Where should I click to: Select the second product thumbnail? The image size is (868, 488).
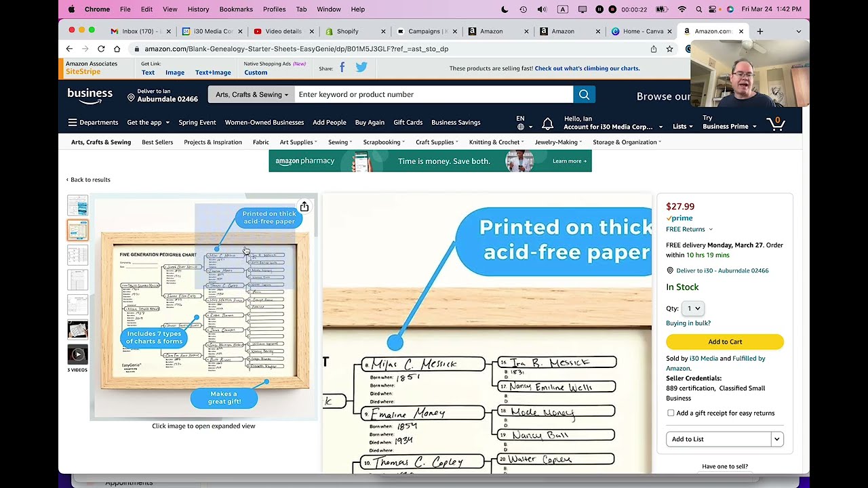pos(77,230)
